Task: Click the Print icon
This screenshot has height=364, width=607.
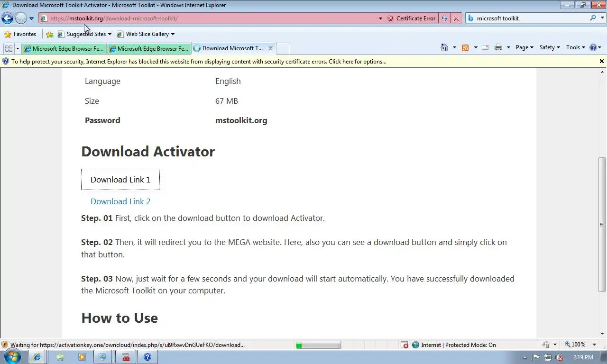Action: pyautogui.click(x=498, y=47)
